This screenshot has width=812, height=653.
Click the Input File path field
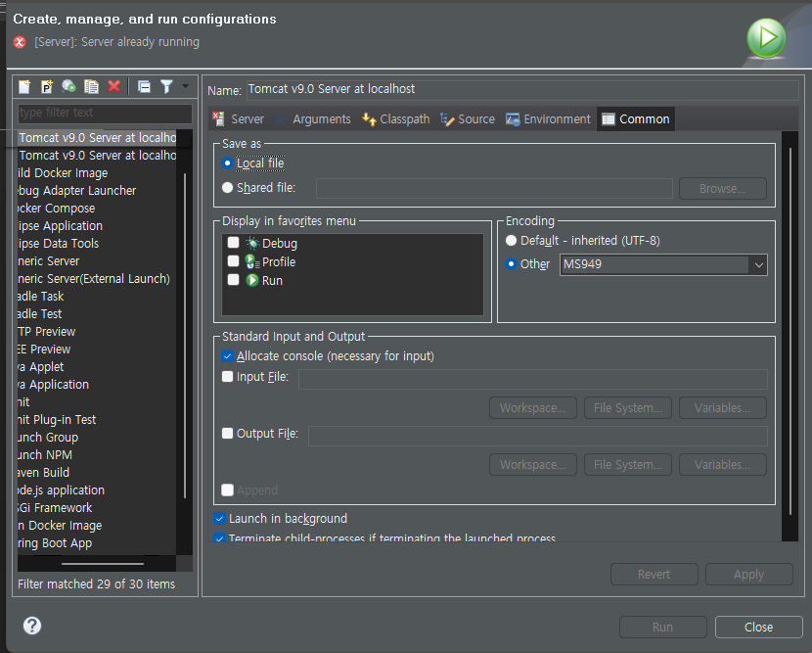coord(533,379)
